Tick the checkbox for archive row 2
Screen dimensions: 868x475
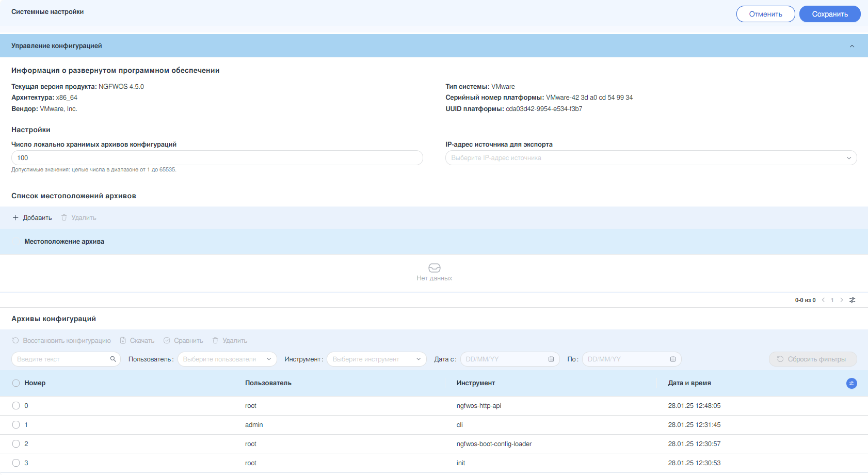coord(16,444)
